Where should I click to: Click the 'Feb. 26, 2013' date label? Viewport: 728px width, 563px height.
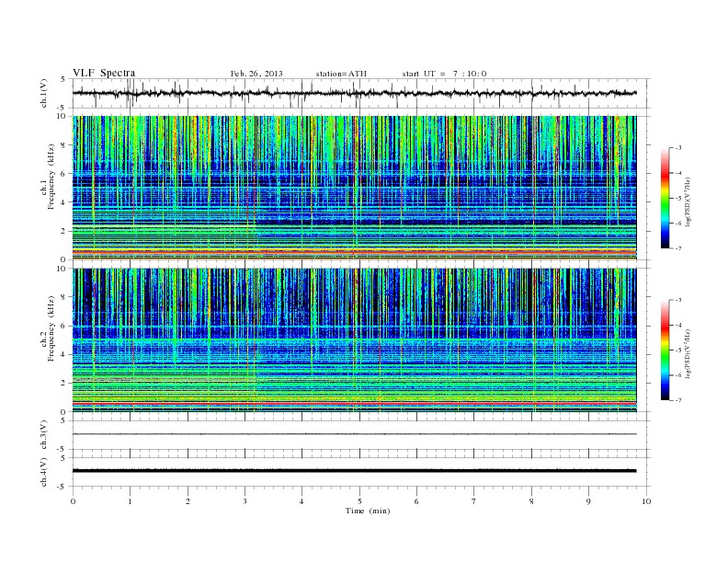(256, 74)
